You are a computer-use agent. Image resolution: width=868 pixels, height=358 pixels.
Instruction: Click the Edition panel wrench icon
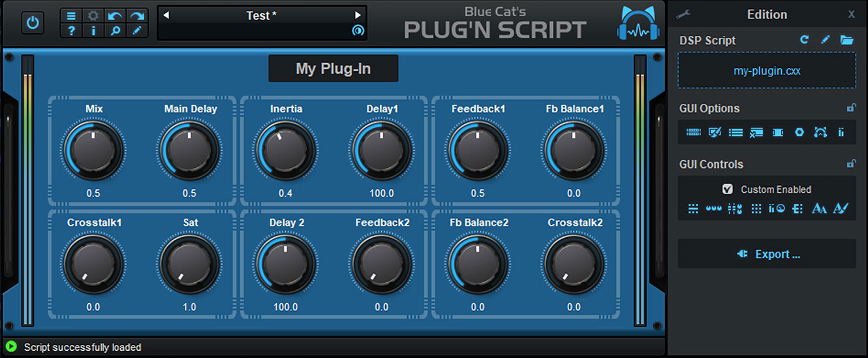click(685, 14)
